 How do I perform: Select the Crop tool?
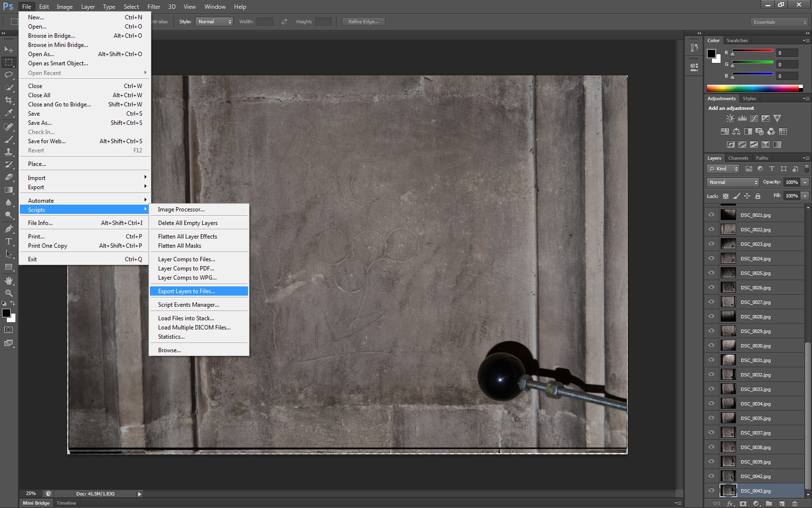coord(9,100)
